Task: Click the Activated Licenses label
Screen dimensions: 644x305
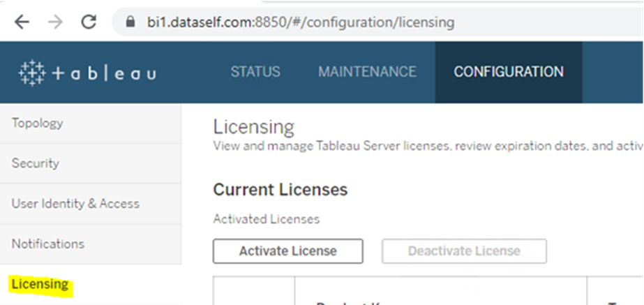Action: point(266,219)
